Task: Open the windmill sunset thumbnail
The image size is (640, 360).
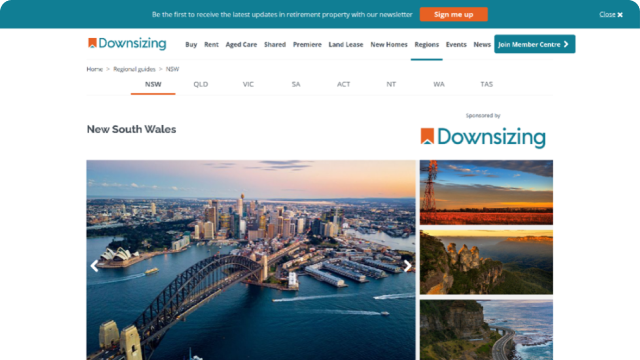Action: tap(486, 192)
